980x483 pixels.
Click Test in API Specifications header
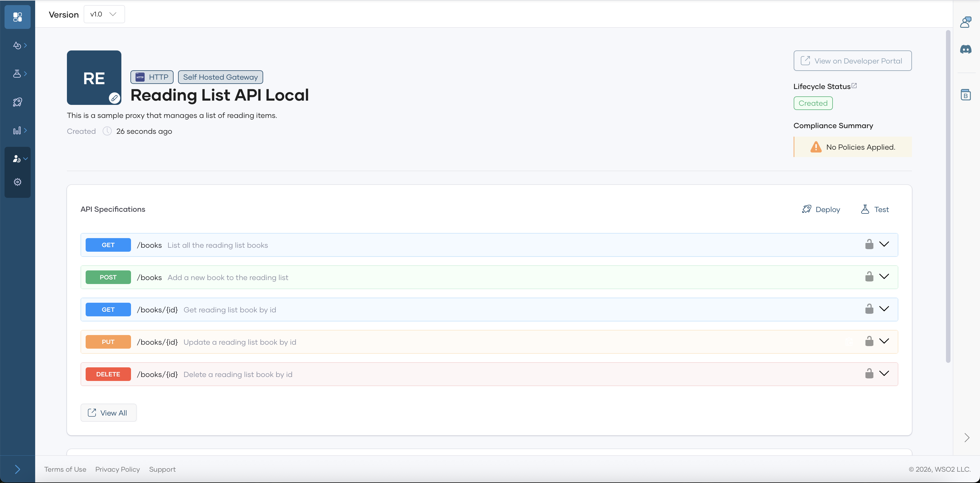point(875,209)
